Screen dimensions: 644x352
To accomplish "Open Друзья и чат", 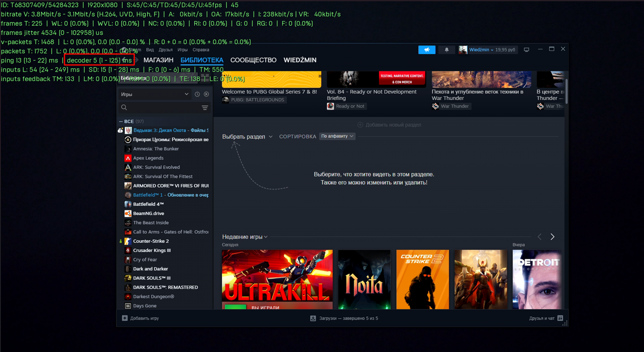I will [546, 318].
